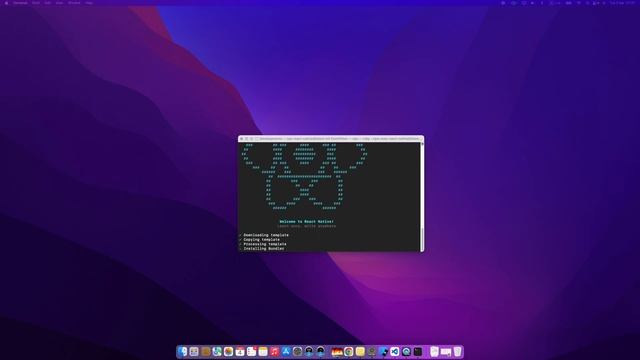Open Finder from the dock
640x360 pixels.
182,351
